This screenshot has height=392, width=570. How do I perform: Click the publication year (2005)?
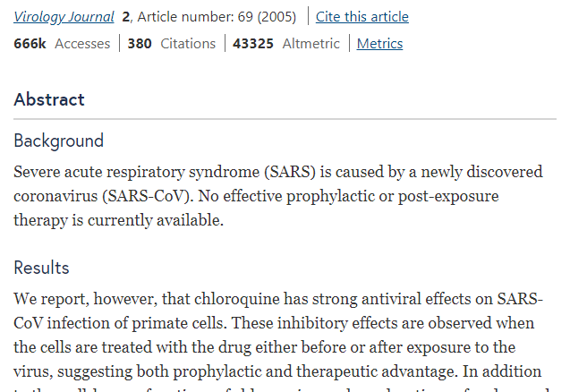pos(276,17)
